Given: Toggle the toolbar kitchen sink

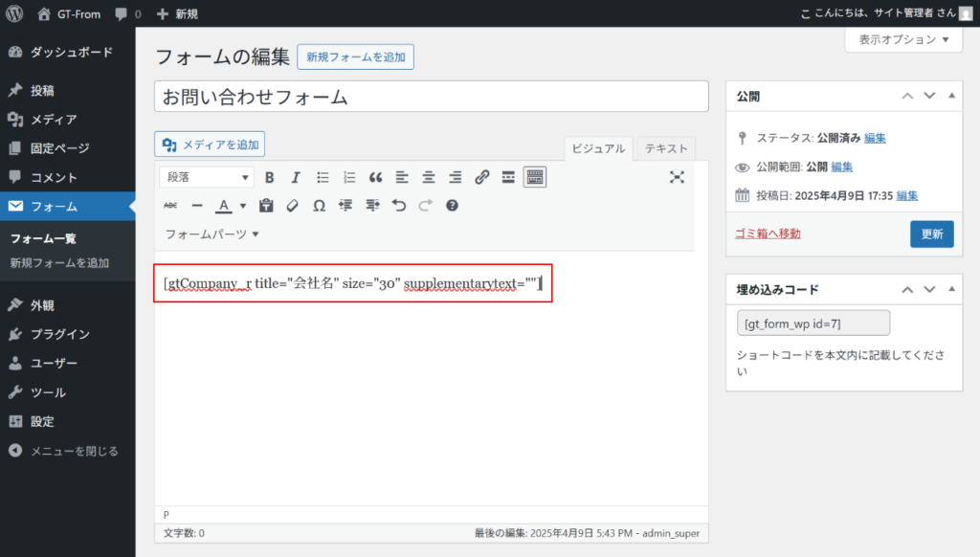Looking at the screenshot, I should [534, 177].
